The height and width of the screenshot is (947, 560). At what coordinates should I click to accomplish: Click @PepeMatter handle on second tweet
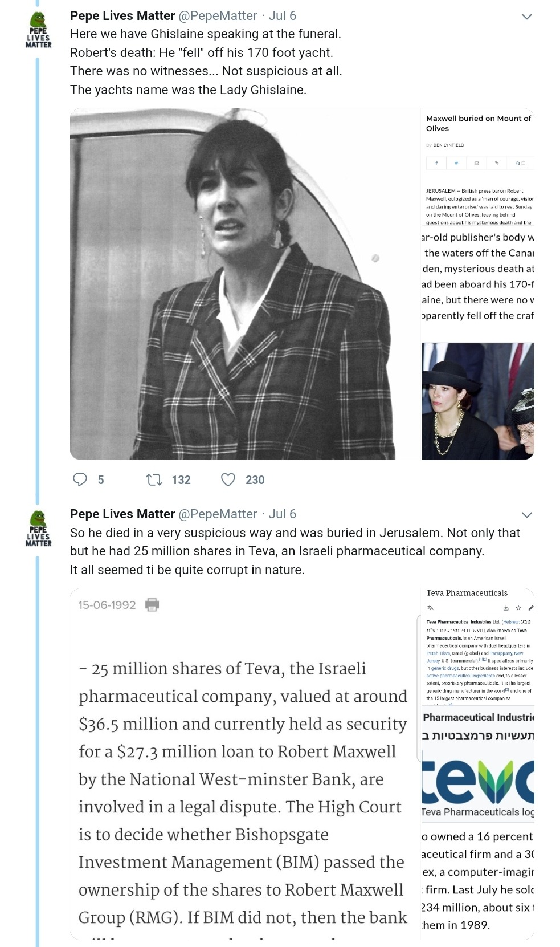[218, 514]
